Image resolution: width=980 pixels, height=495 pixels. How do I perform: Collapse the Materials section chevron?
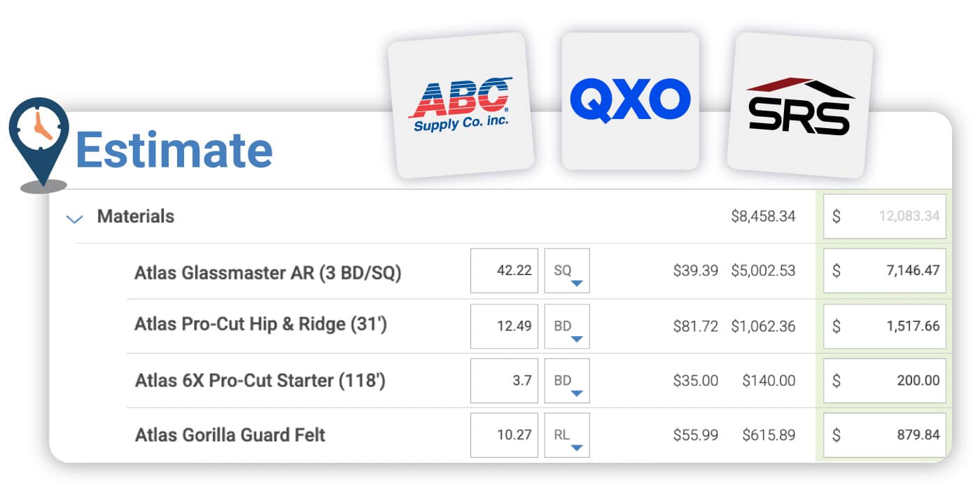click(x=73, y=218)
